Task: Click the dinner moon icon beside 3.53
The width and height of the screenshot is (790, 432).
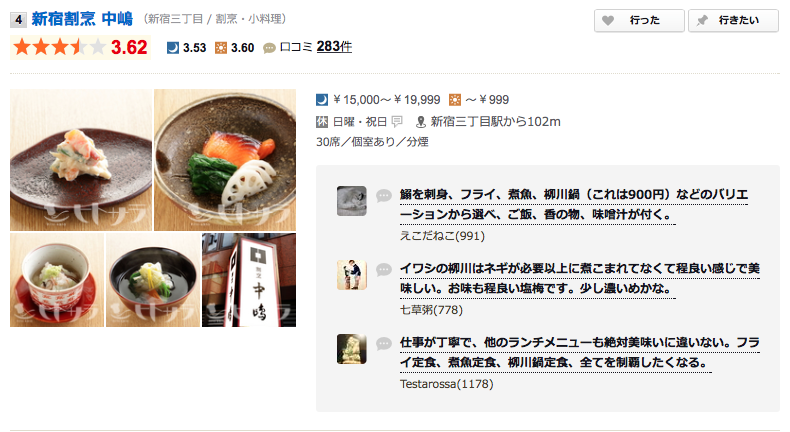Action: (171, 47)
